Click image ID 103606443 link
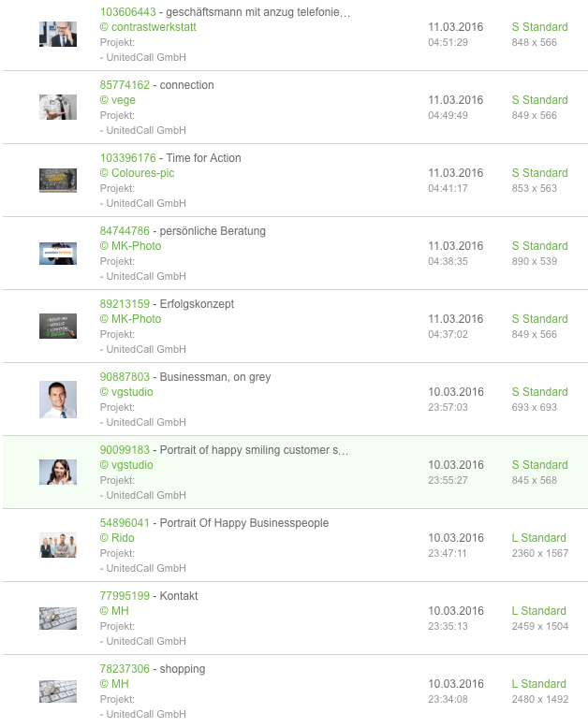The image size is (588, 728). coord(127,12)
